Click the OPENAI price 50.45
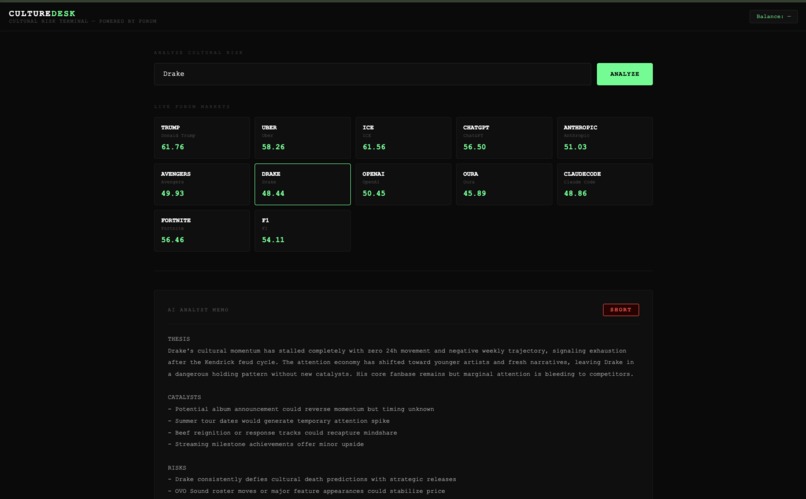 tap(374, 194)
